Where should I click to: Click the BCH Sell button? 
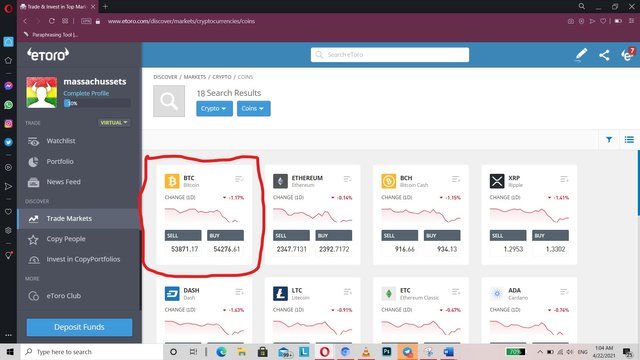point(400,236)
